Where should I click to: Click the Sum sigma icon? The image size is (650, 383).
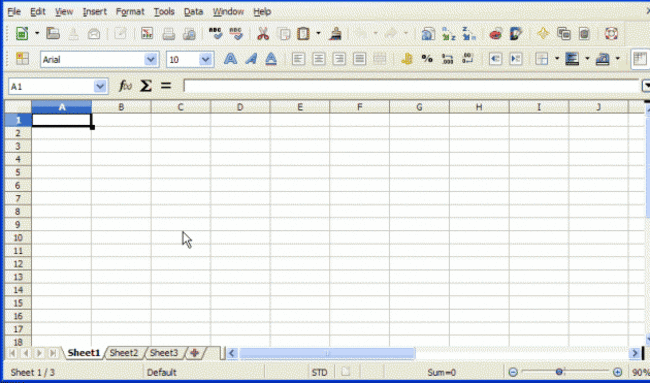[x=146, y=86]
